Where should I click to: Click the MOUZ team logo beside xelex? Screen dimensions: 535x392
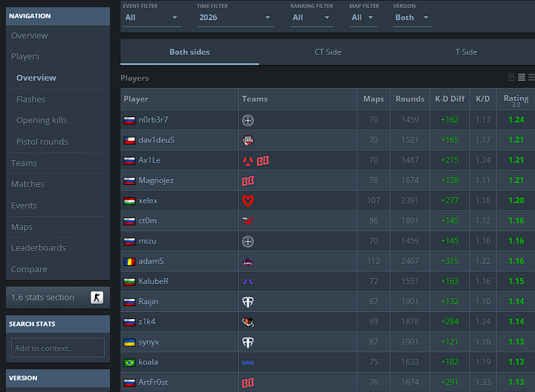pos(248,201)
